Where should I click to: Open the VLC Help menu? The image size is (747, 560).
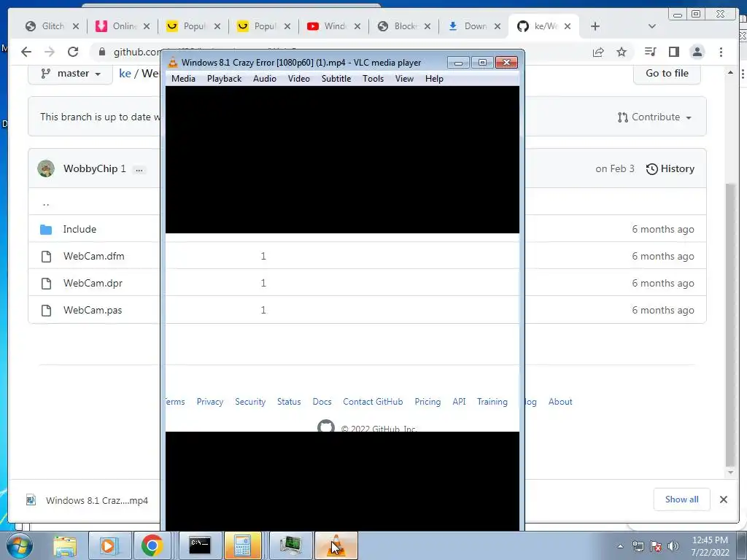pyautogui.click(x=434, y=79)
